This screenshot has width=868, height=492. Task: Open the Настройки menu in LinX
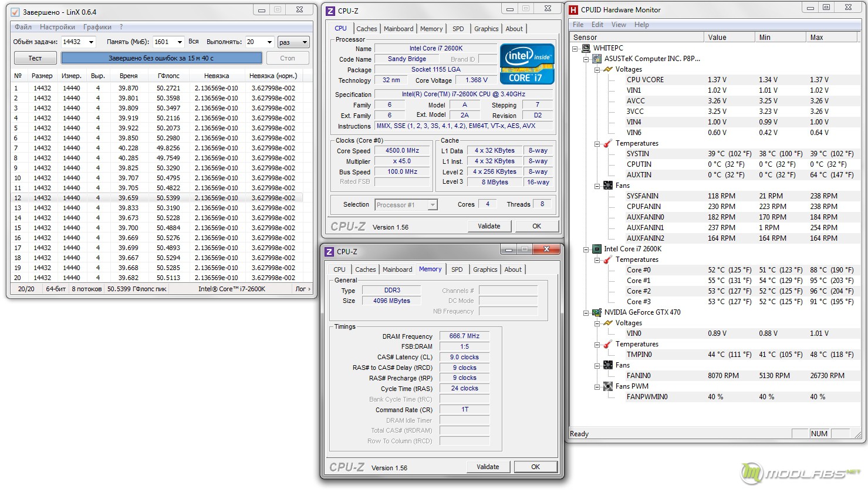58,27
